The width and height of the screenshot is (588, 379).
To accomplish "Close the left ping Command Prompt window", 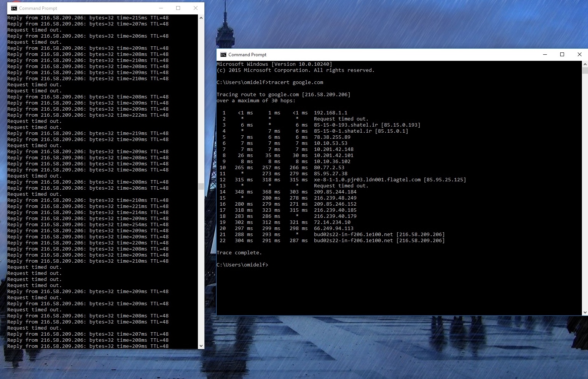I will 196,8.
